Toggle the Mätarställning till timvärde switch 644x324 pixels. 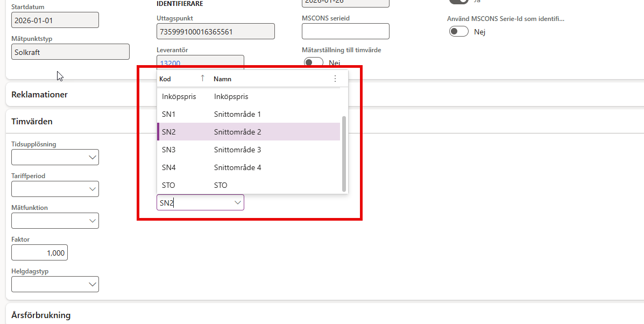point(313,62)
